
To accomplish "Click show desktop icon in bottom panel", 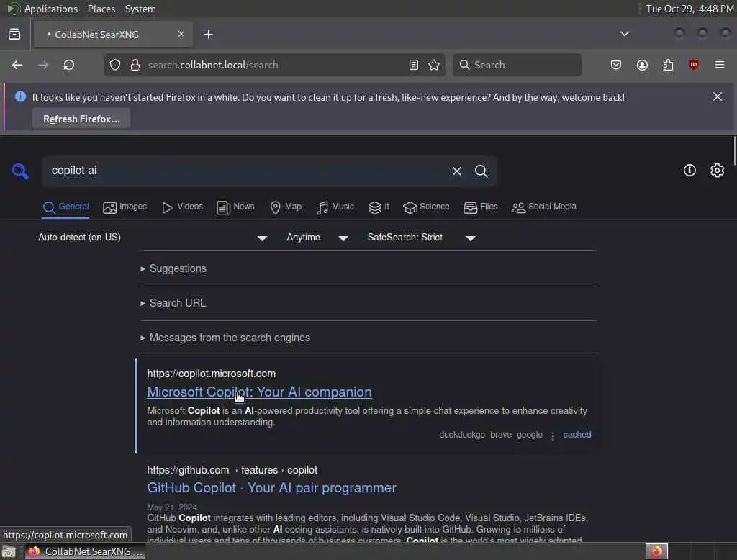I will [9, 551].
